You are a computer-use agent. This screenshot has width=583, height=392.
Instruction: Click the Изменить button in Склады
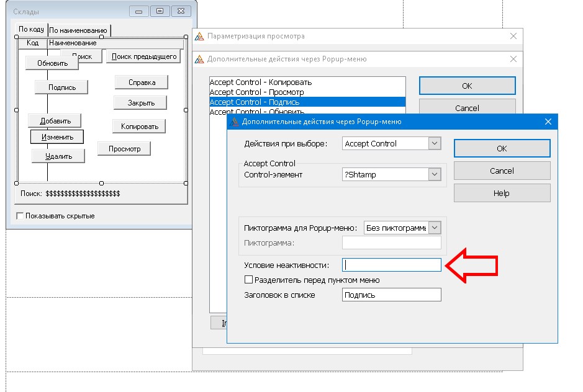click(x=57, y=137)
